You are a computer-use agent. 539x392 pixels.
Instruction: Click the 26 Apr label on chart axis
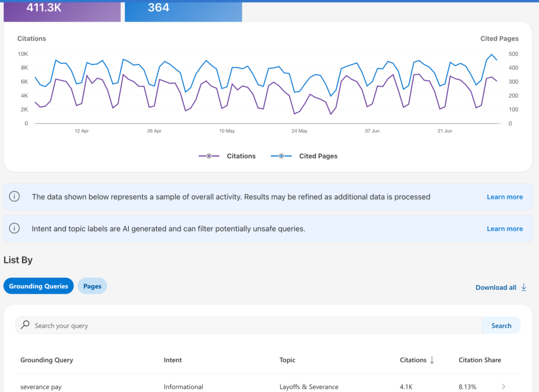pyautogui.click(x=154, y=131)
